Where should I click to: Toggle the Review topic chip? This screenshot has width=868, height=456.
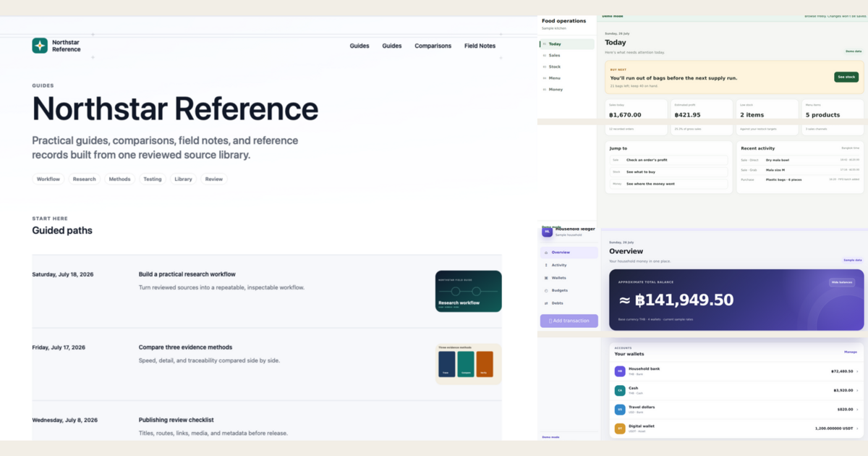[x=214, y=179]
